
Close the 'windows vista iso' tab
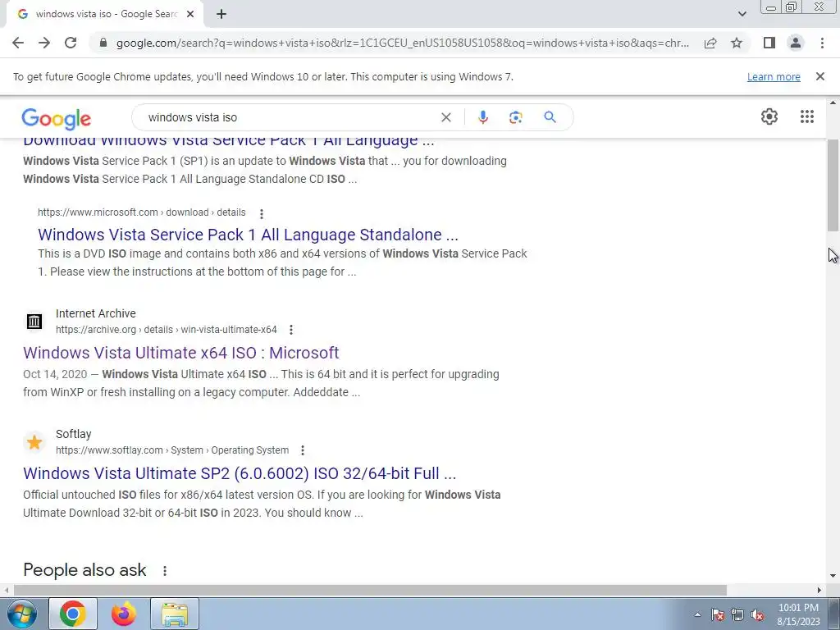(190, 14)
